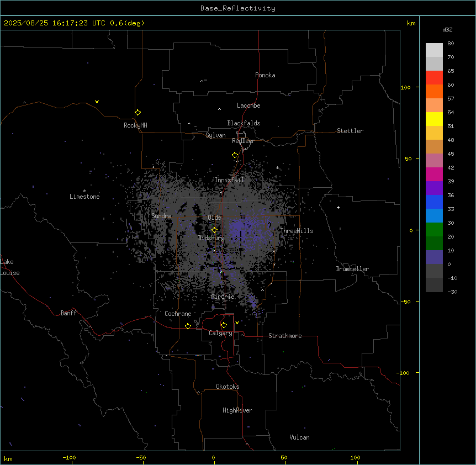Click the Okotoks label
Image resolution: width=476 pixels, height=465 pixels.
coord(228,387)
